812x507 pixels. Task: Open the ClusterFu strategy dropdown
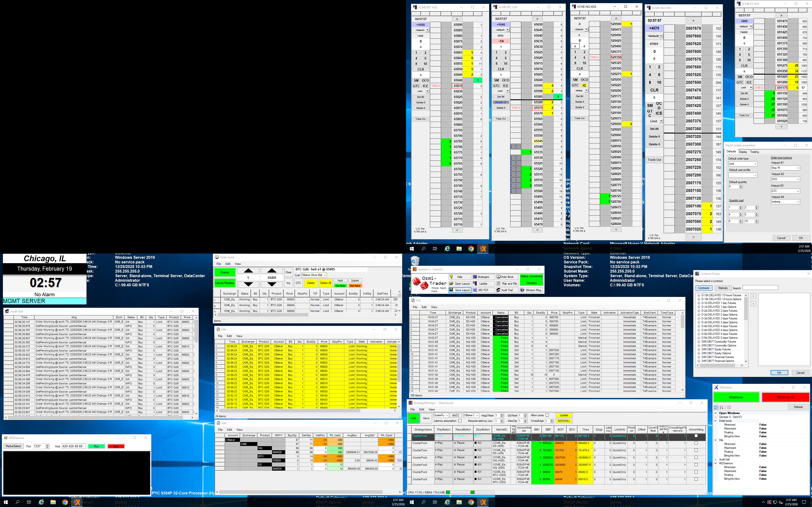[x=447, y=415]
